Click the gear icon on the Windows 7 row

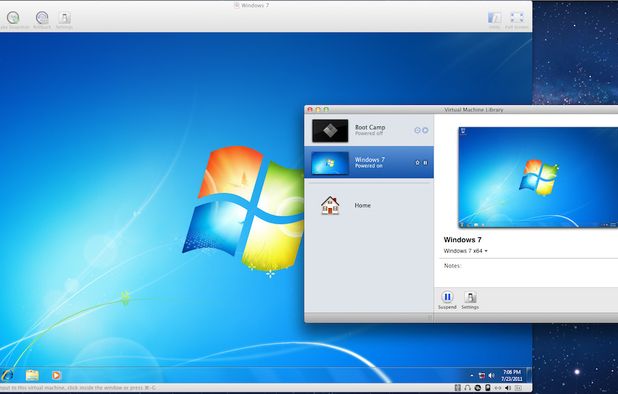[x=417, y=162]
